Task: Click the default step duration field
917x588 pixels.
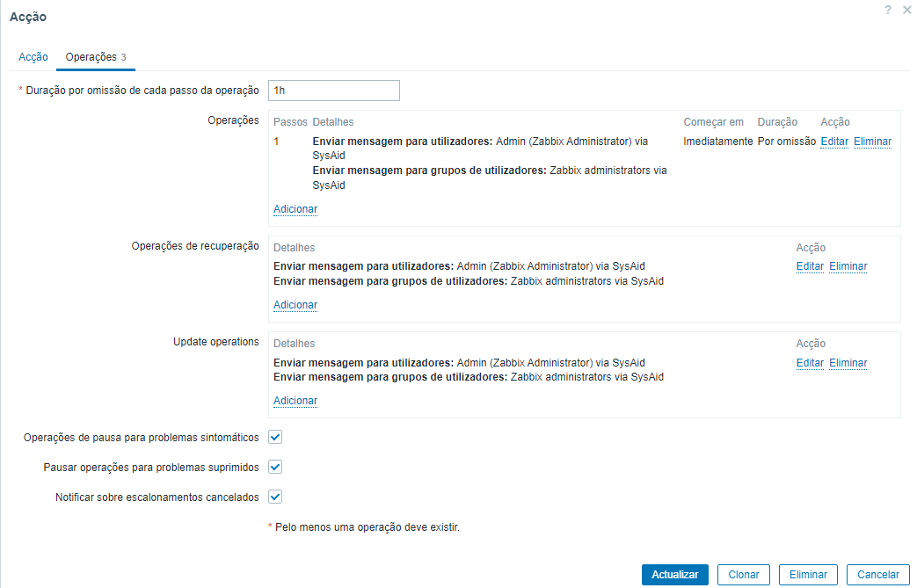Action: click(x=333, y=91)
